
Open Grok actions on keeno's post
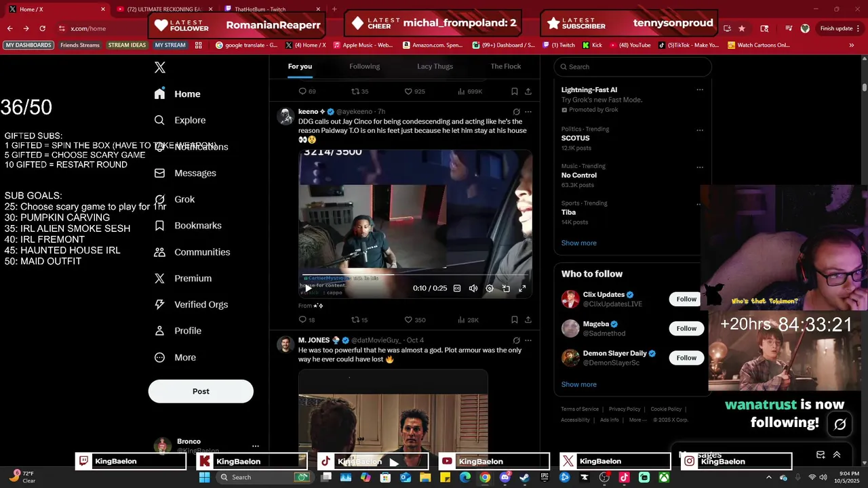point(516,112)
